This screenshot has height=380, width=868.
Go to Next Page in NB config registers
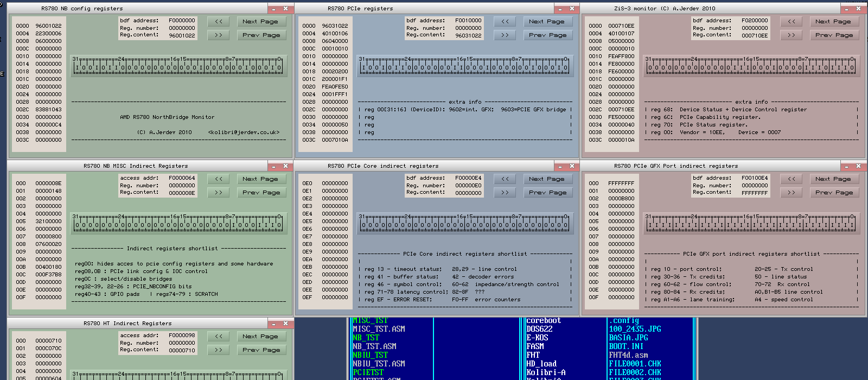tap(260, 22)
